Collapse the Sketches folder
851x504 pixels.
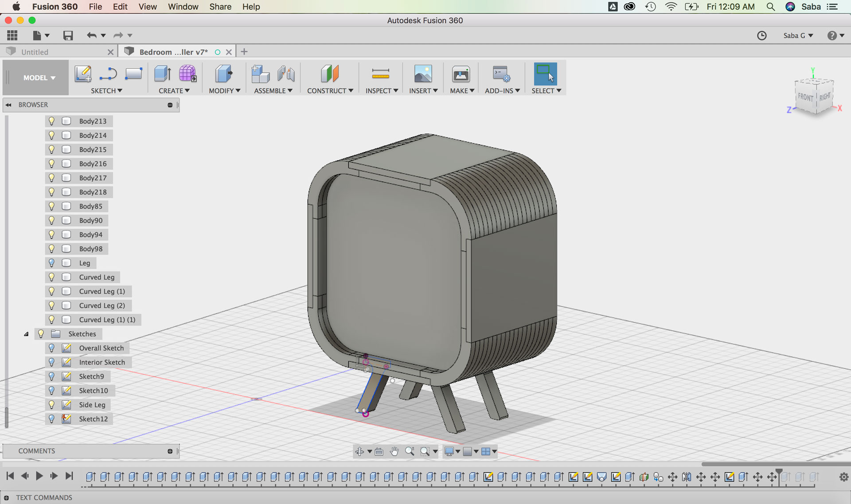(26, 334)
